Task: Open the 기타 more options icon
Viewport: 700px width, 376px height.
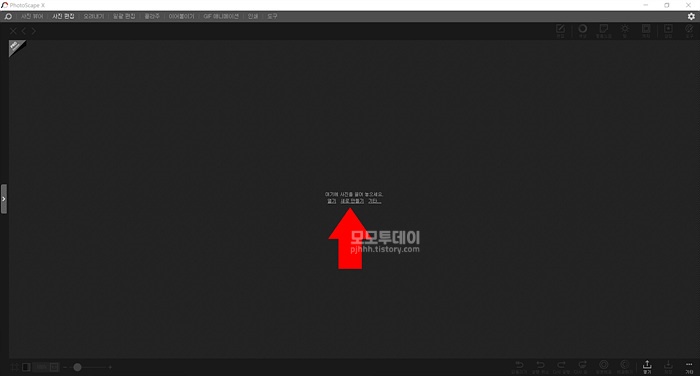Action: 689,367
